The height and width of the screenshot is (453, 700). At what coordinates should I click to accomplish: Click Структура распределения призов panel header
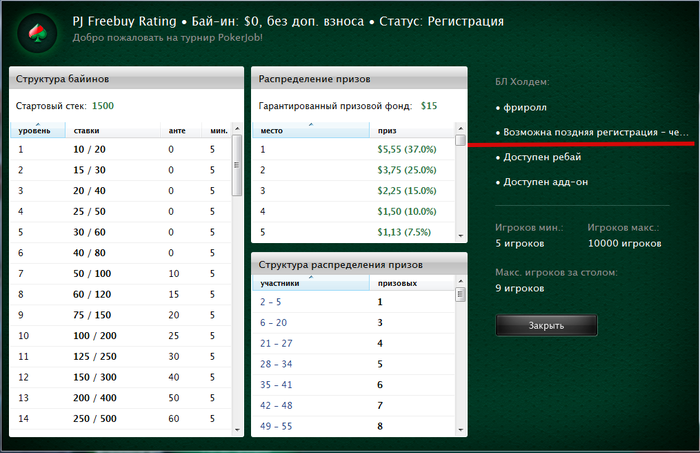click(x=359, y=264)
